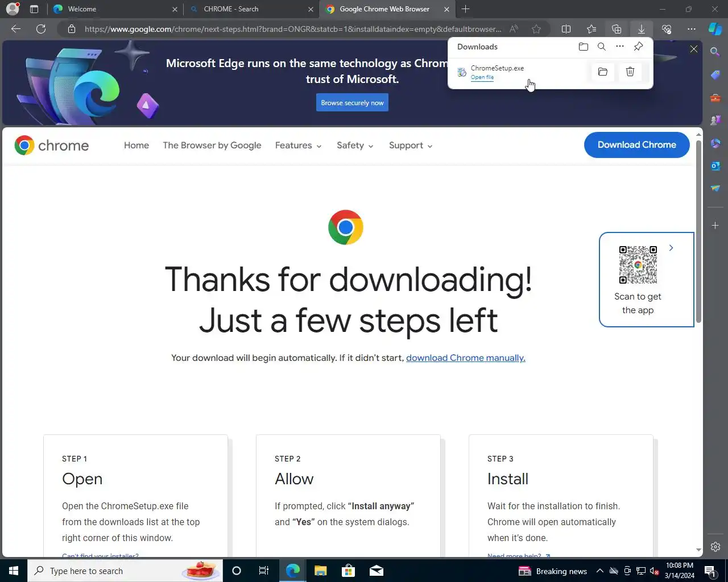728x582 pixels.
Task: Open sidebar settings gear icon
Action: point(715,547)
